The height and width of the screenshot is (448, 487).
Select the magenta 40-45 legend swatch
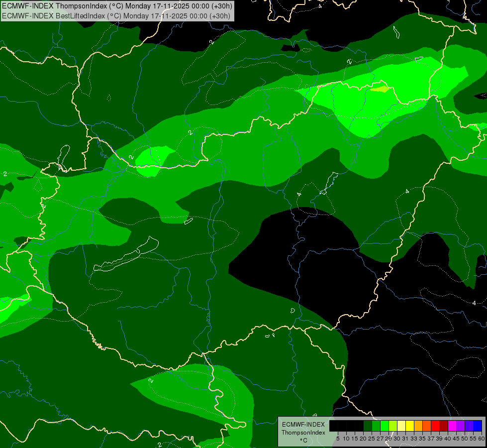pyautogui.click(x=452, y=426)
